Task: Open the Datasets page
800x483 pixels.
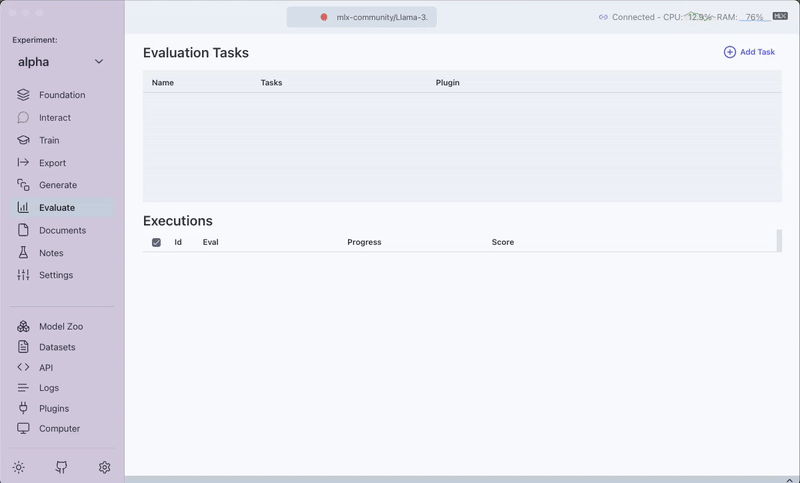Action: tap(56, 347)
